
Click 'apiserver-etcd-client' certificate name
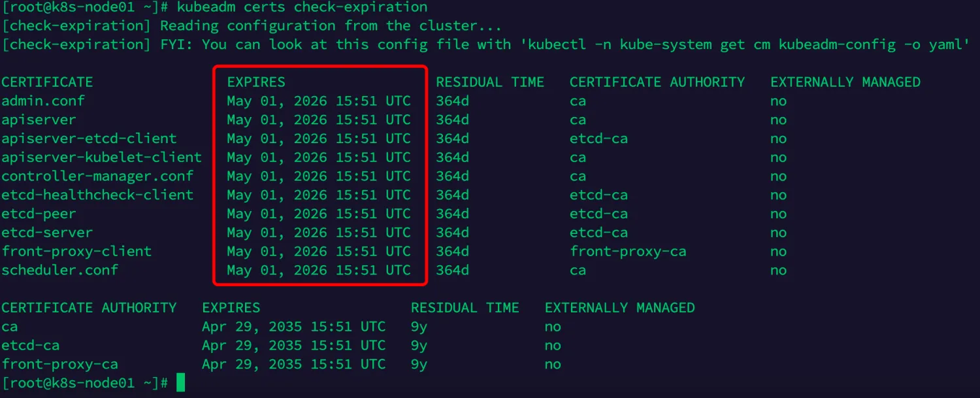89,139
